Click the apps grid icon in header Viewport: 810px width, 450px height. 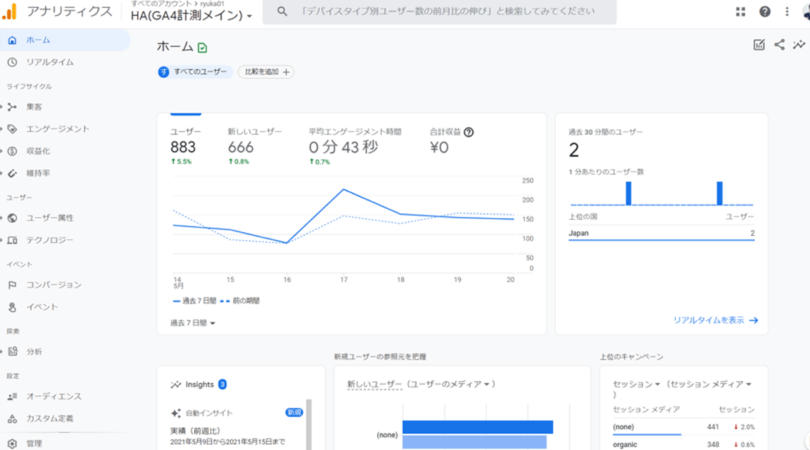740,12
